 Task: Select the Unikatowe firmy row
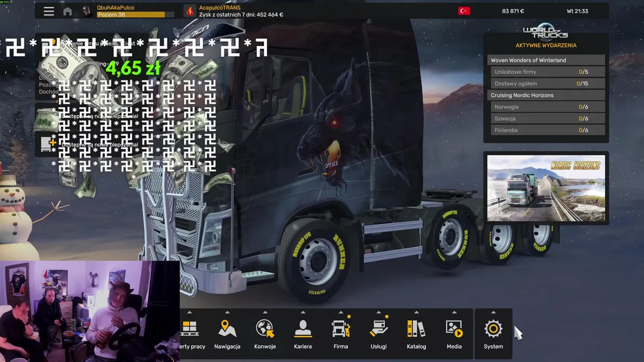coord(548,72)
